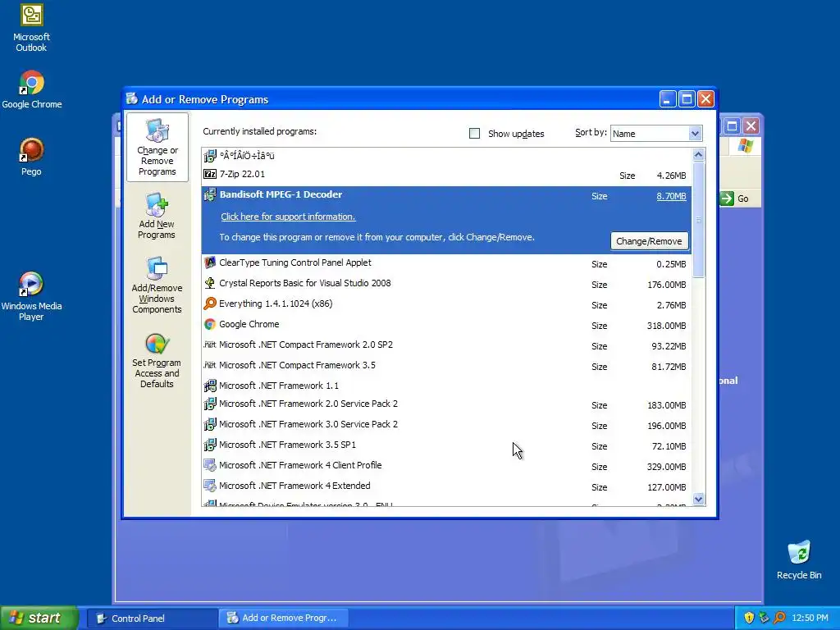This screenshot has height=630, width=840.
Task: Click the Change/Remove button
Action: [x=649, y=241]
